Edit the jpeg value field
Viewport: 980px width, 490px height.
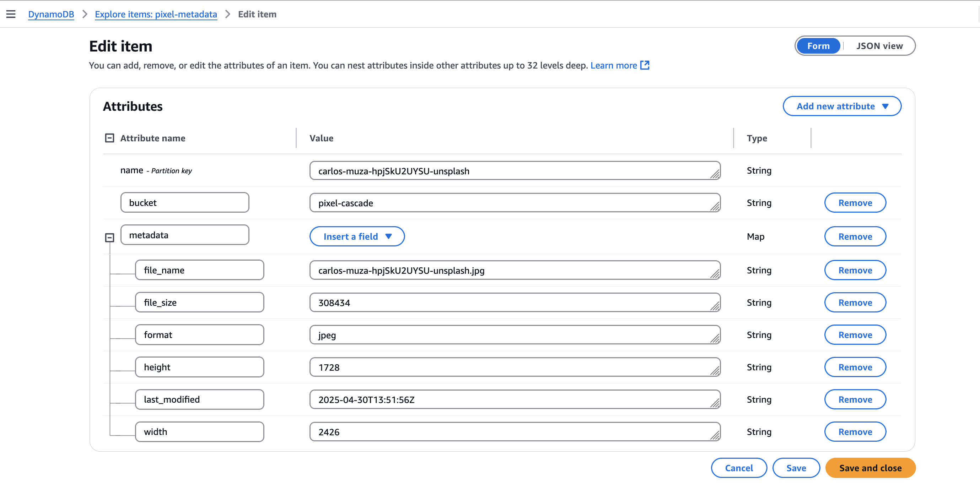515,335
